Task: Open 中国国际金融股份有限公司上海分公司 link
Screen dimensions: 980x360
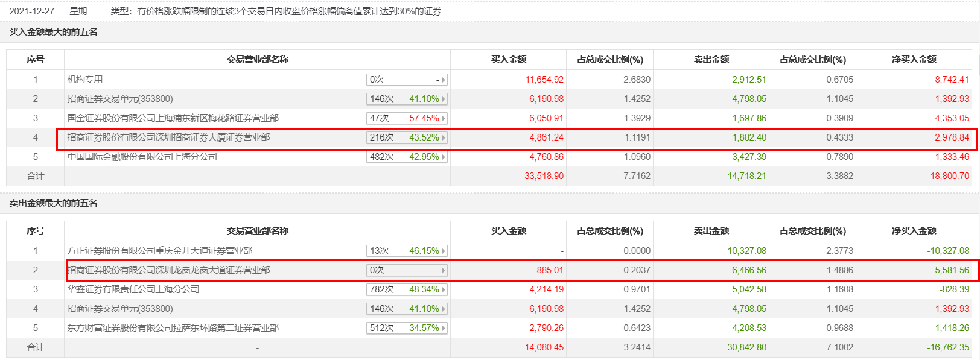Action: point(142,157)
